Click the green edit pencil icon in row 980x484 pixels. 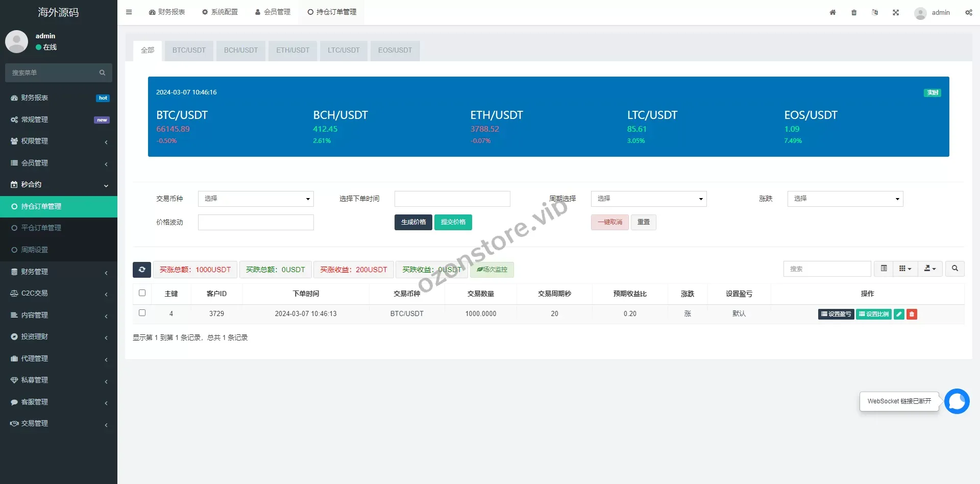click(899, 314)
